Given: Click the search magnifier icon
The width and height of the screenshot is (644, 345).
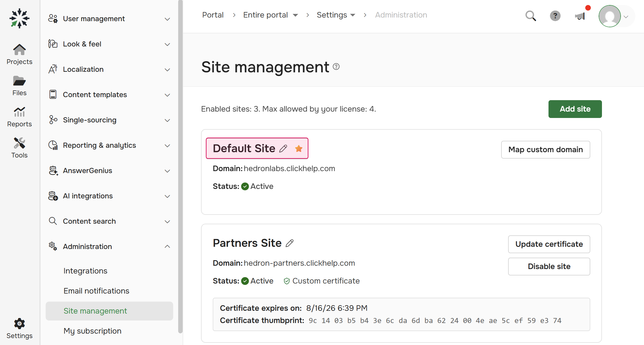Looking at the screenshot, I should [x=531, y=16].
